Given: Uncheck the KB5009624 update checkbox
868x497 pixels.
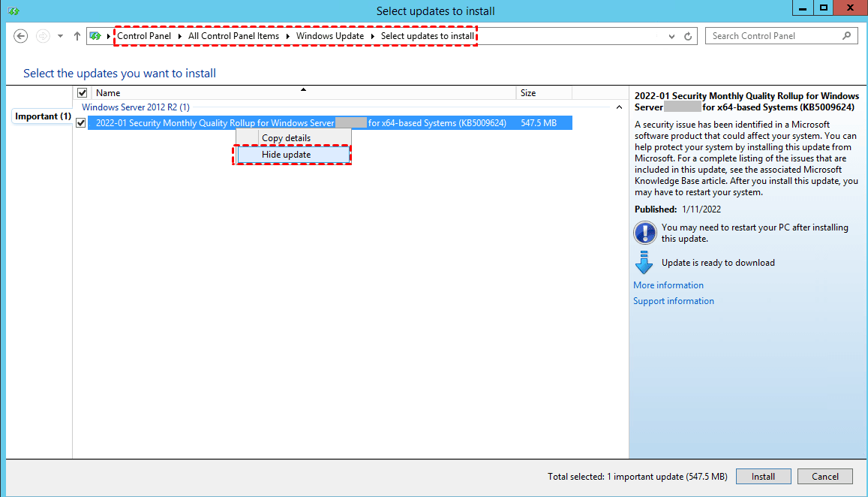Looking at the screenshot, I should click(81, 123).
